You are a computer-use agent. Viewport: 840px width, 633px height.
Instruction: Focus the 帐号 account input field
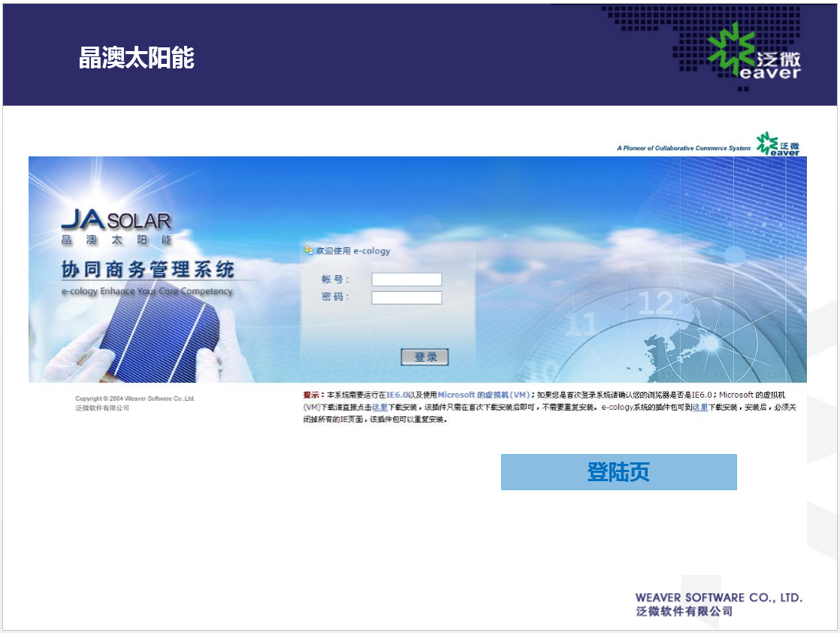(406, 279)
